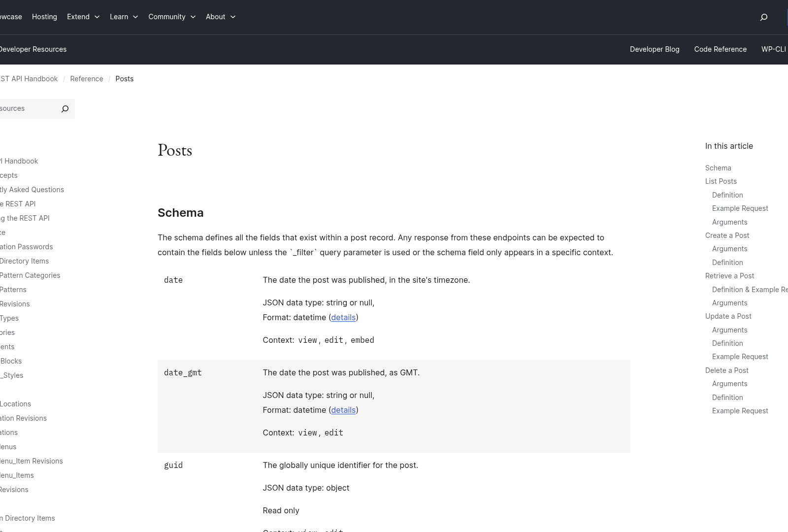This screenshot has height=532, width=788.
Task: Click the guid field name
Action: click(173, 465)
